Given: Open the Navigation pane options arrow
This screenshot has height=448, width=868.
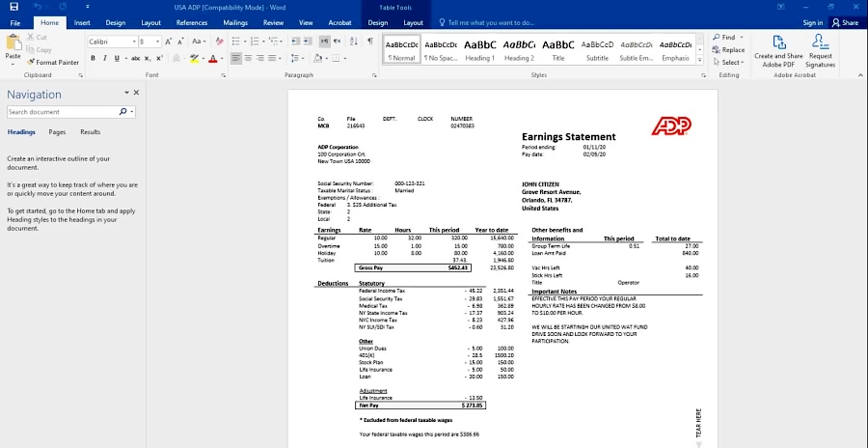Looking at the screenshot, I should pos(126,93).
